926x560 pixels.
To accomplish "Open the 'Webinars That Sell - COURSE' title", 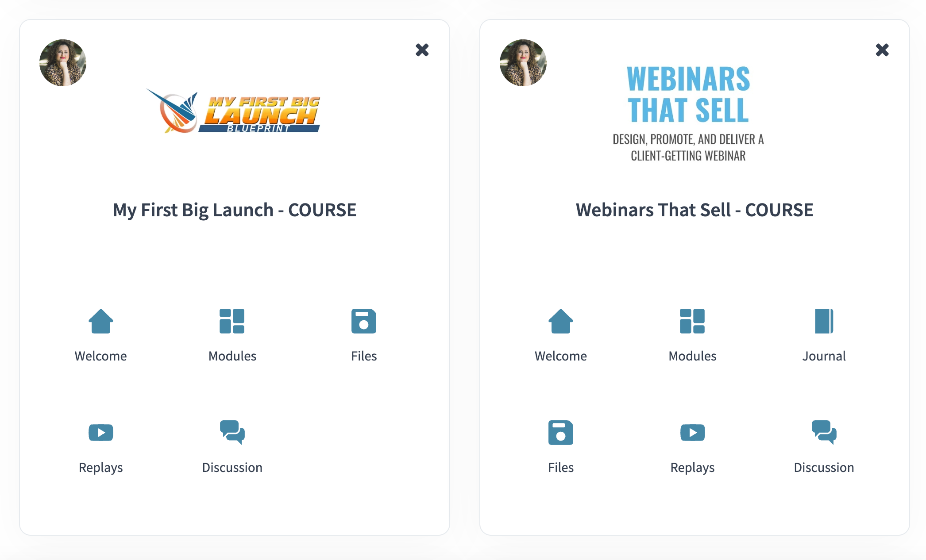I will coord(694,210).
